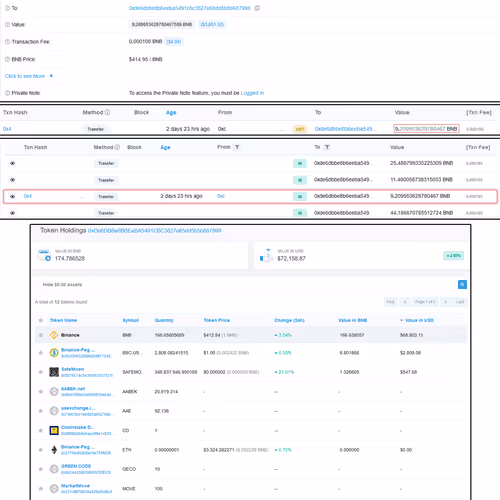Sort tokens by the Quantity header
Viewport: 500px width, 500px height.
[x=164, y=320]
